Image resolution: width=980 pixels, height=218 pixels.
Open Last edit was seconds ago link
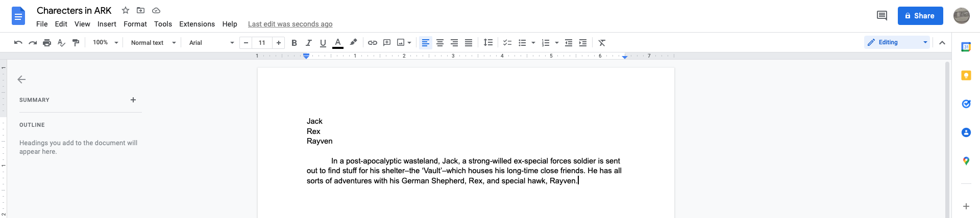pyautogui.click(x=290, y=24)
